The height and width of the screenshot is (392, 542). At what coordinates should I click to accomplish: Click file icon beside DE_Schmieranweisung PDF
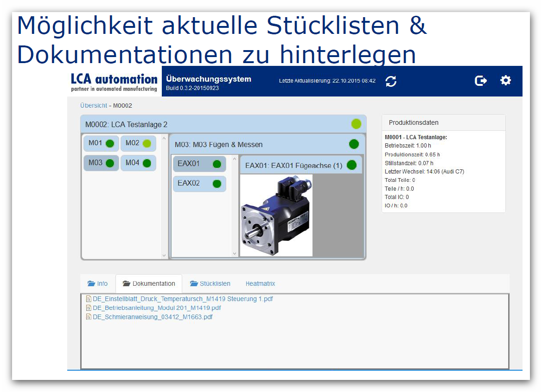coord(89,317)
